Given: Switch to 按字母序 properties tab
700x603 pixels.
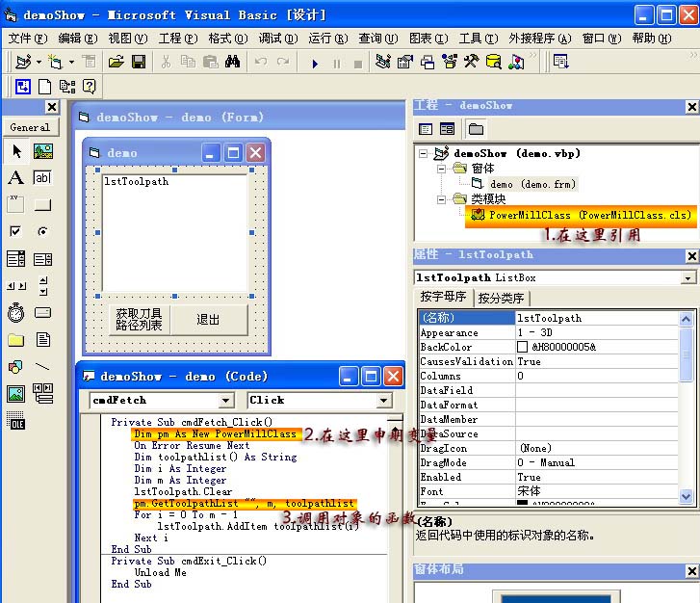Looking at the screenshot, I should [443, 297].
